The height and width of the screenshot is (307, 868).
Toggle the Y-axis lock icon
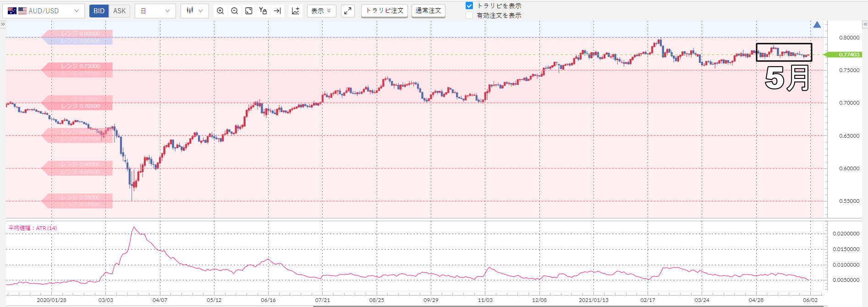(x=263, y=11)
